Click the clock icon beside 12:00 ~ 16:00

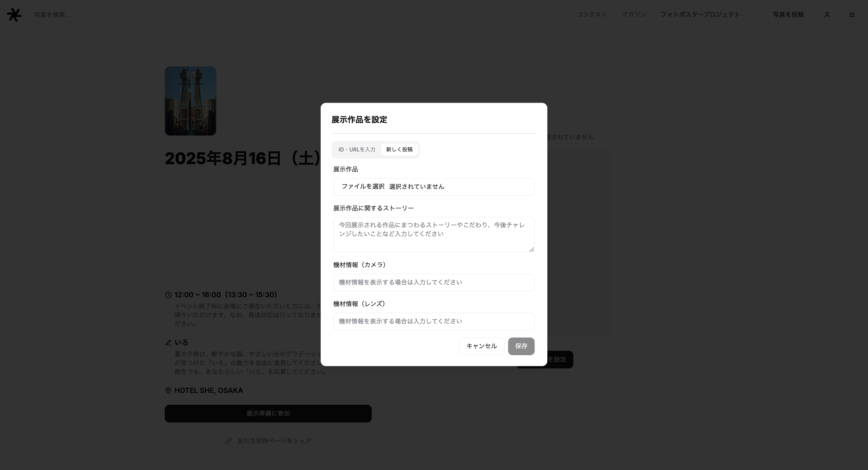tap(168, 295)
